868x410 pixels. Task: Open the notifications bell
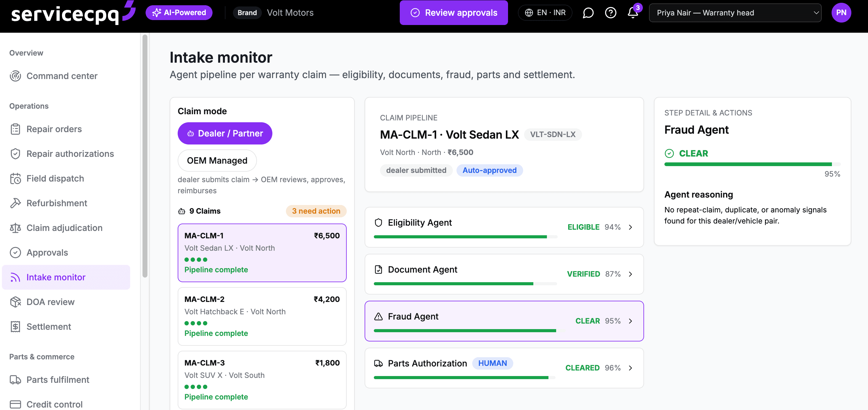click(633, 13)
